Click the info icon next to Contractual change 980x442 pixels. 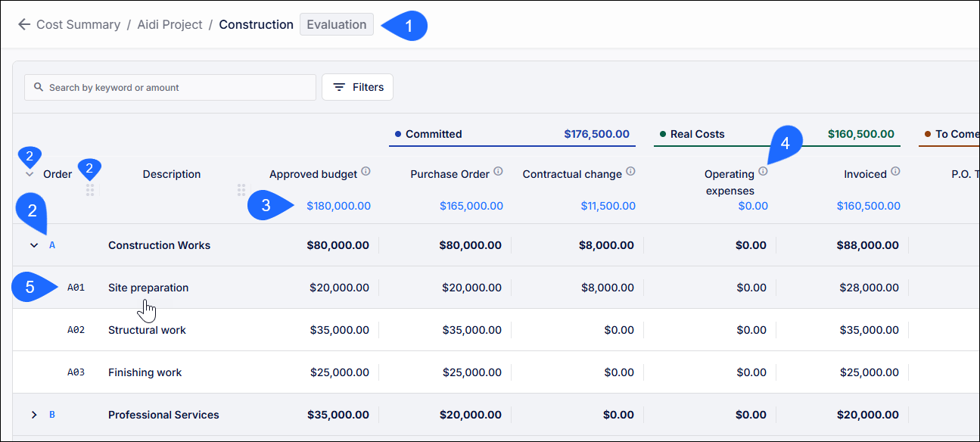coord(630,172)
